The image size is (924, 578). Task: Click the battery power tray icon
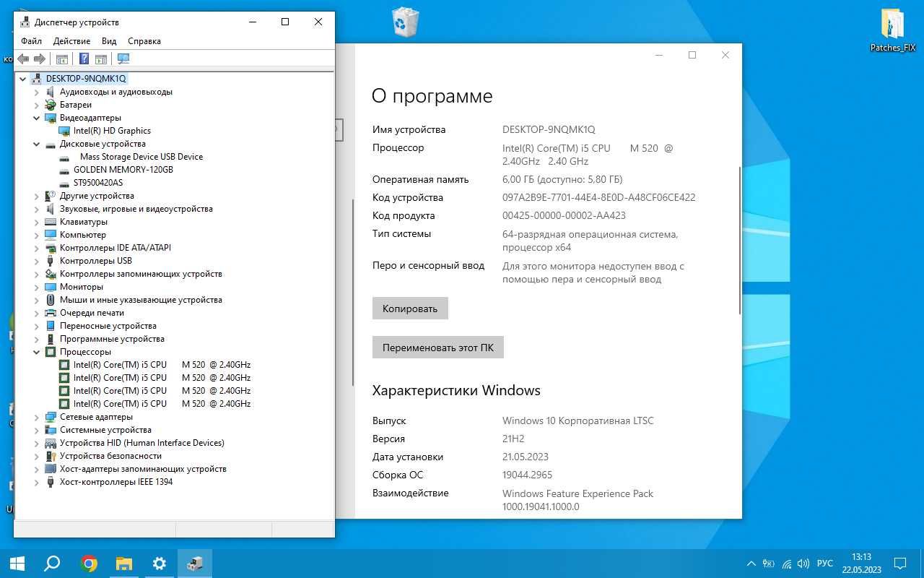(x=769, y=564)
